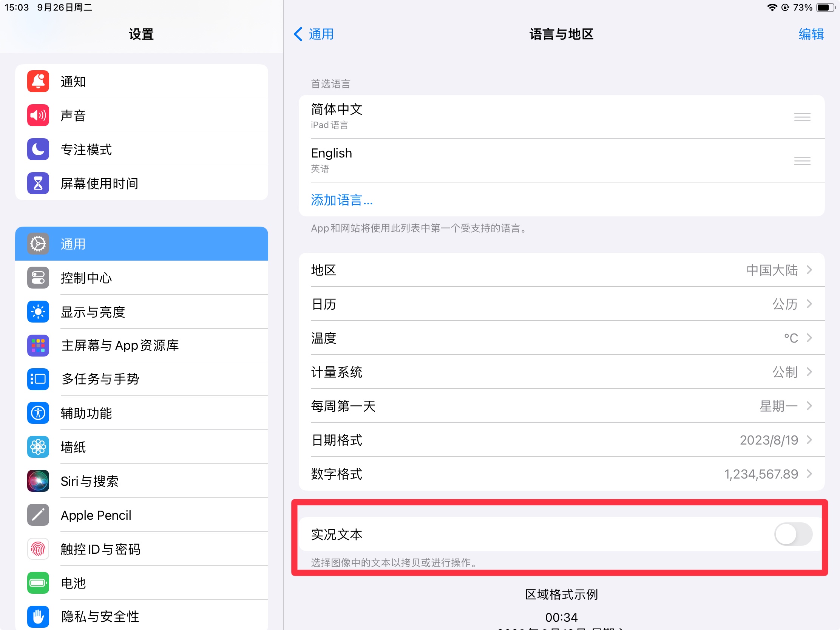Viewport: 840px width, 630px height.
Task: Tap the Touch ID fingerprint icon
Action: click(38, 549)
